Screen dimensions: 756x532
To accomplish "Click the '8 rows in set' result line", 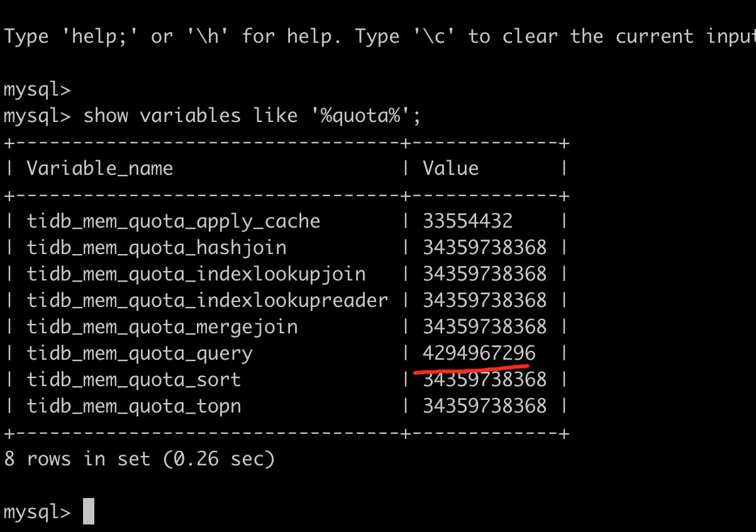I will (140, 459).
